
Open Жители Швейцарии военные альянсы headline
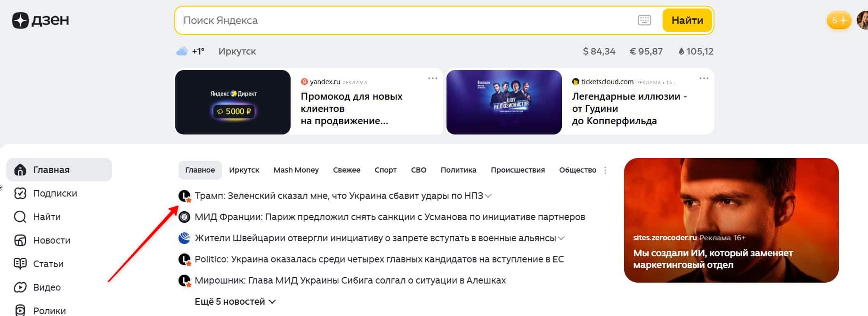375,238
